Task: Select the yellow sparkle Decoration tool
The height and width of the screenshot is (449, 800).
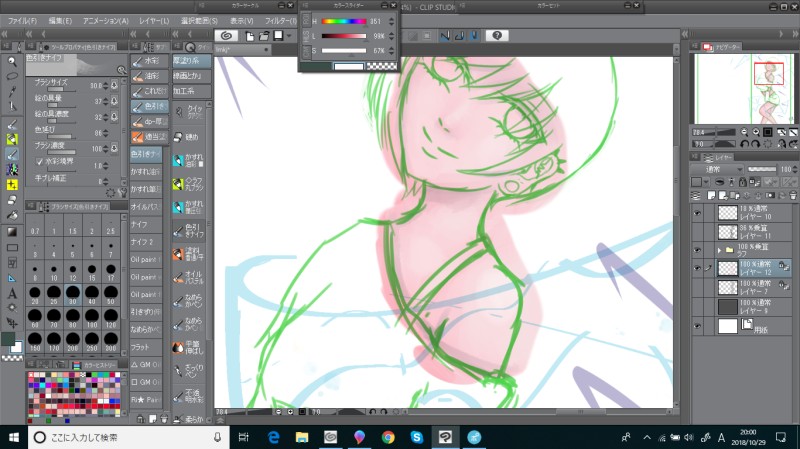Action: (x=12, y=185)
